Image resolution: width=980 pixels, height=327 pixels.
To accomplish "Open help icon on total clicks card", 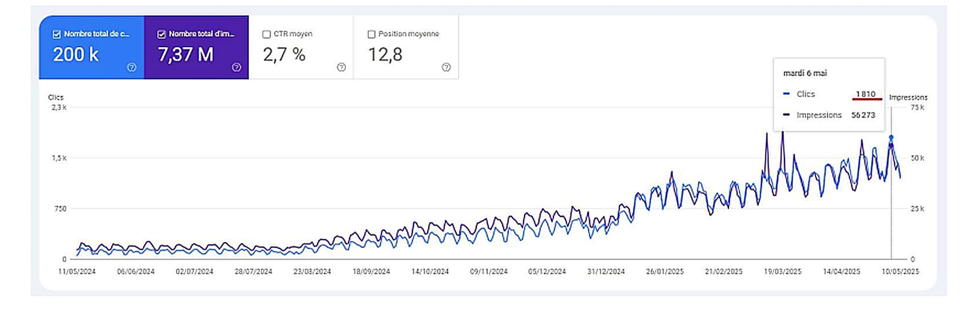I will [x=132, y=67].
